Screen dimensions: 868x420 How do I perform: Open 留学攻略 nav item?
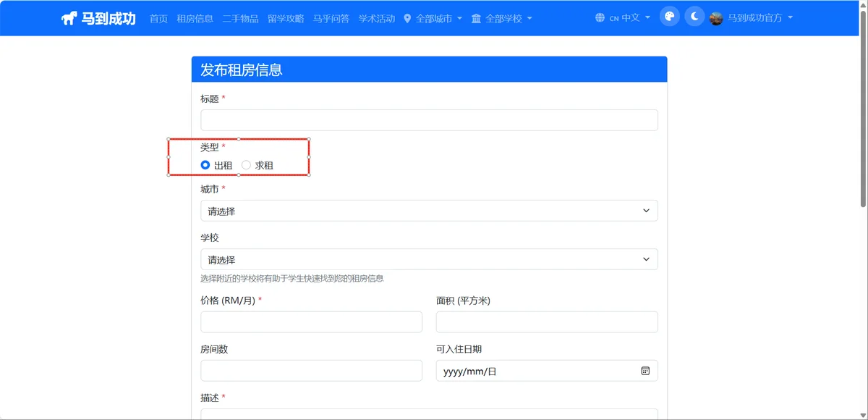(x=286, y=18)
